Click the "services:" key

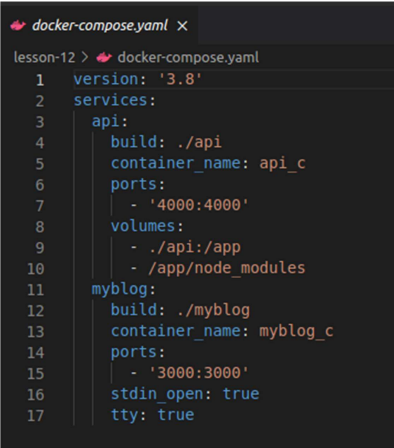[x=114, y=100]
